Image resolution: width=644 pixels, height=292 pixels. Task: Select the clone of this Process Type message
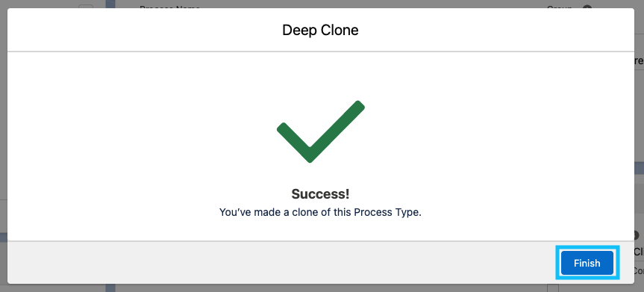point(320,213)
